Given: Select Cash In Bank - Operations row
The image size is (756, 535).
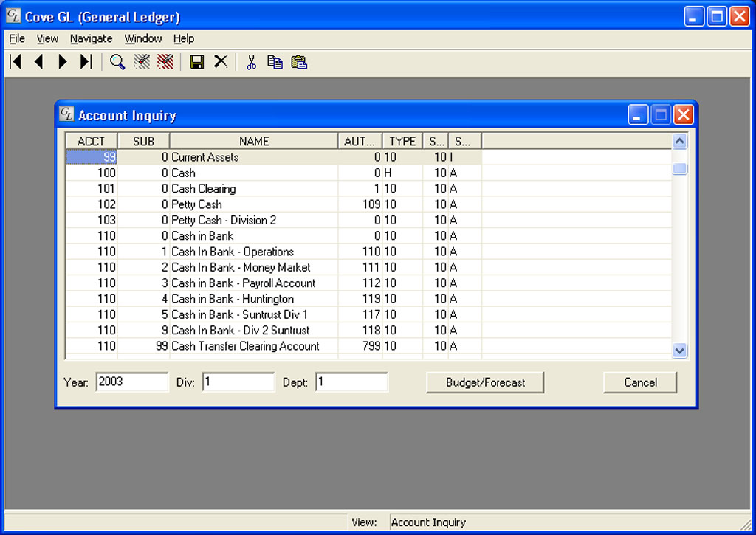Looking at the screenshot, I should coord(273,252).
